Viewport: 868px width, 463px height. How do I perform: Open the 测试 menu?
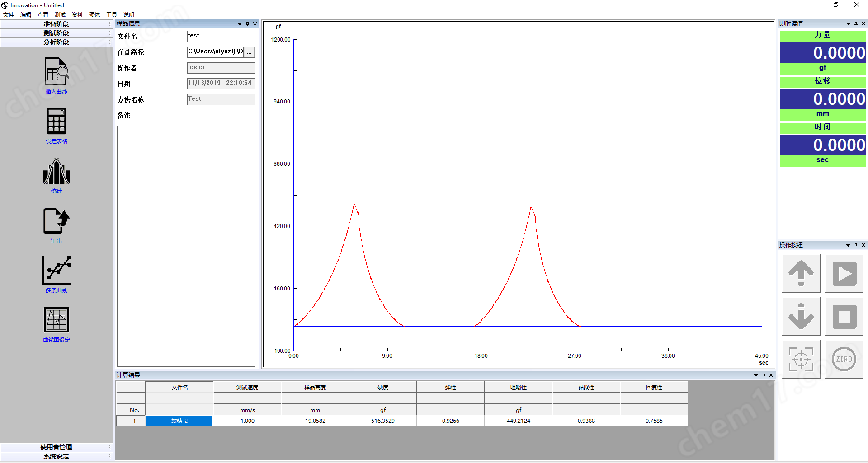60,15
